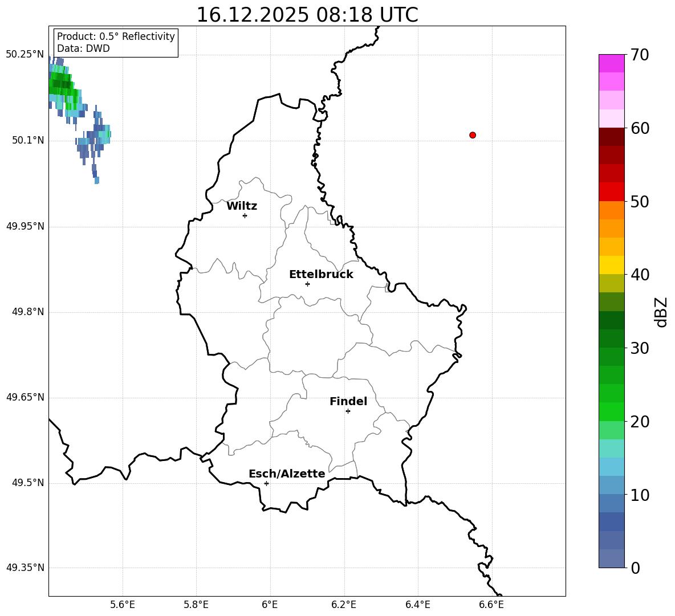Click the title 16.12.2025 08:18 UTC
The width and height of the screenshot is (675, 616).
307,15
